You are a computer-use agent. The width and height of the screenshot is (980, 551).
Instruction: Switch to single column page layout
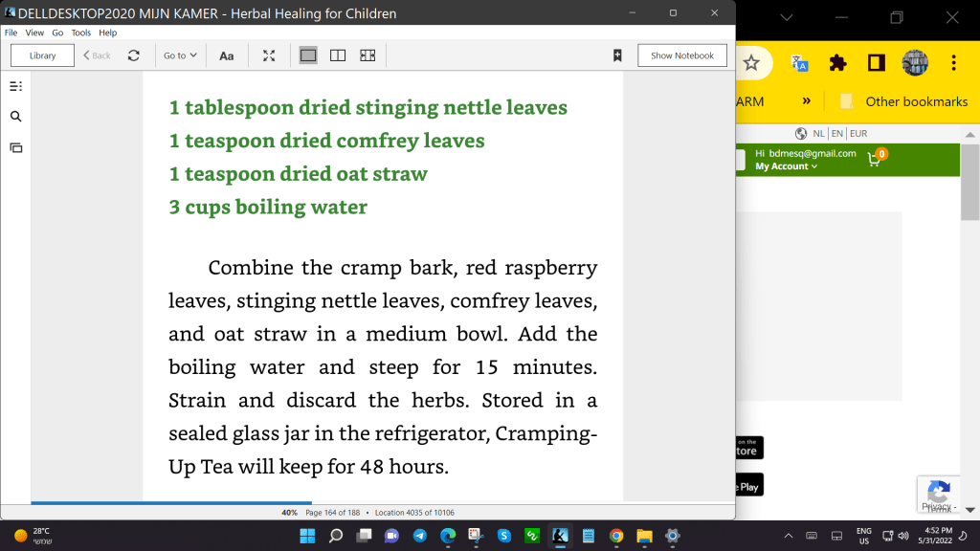(308, 55)
